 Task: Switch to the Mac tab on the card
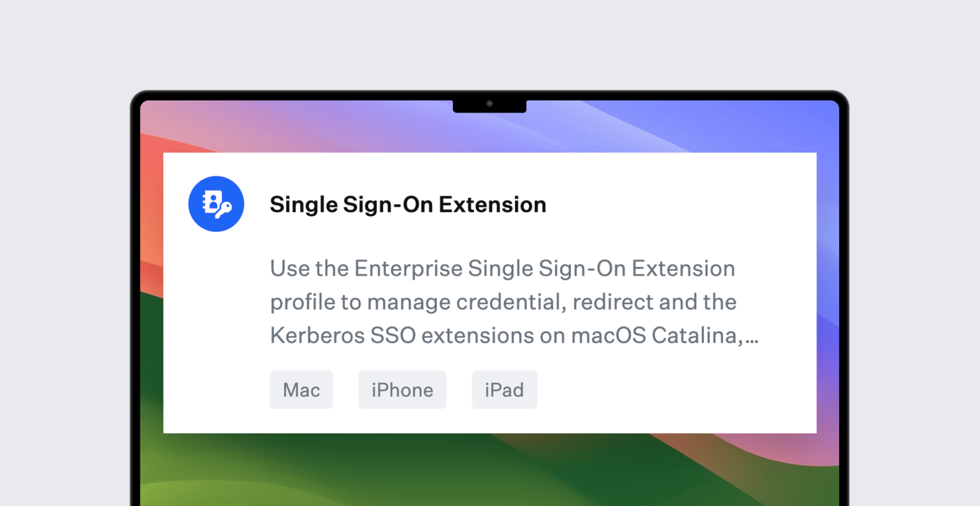301,390
